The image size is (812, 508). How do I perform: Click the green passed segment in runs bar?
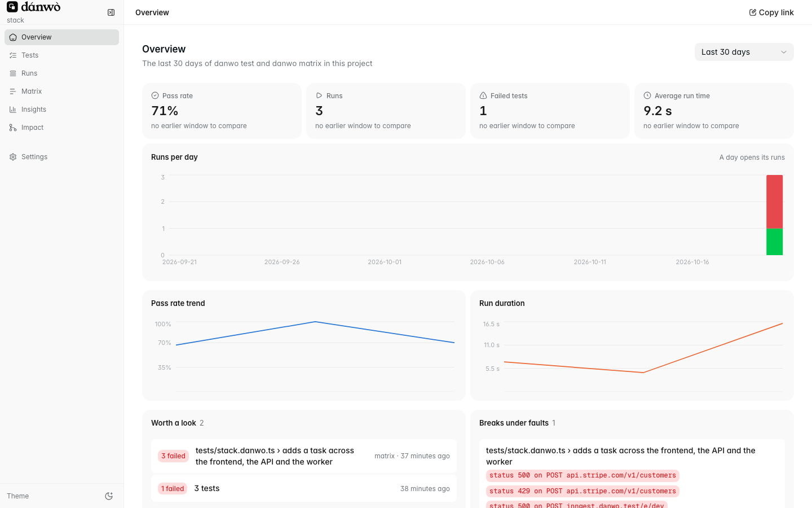point(774,242)
